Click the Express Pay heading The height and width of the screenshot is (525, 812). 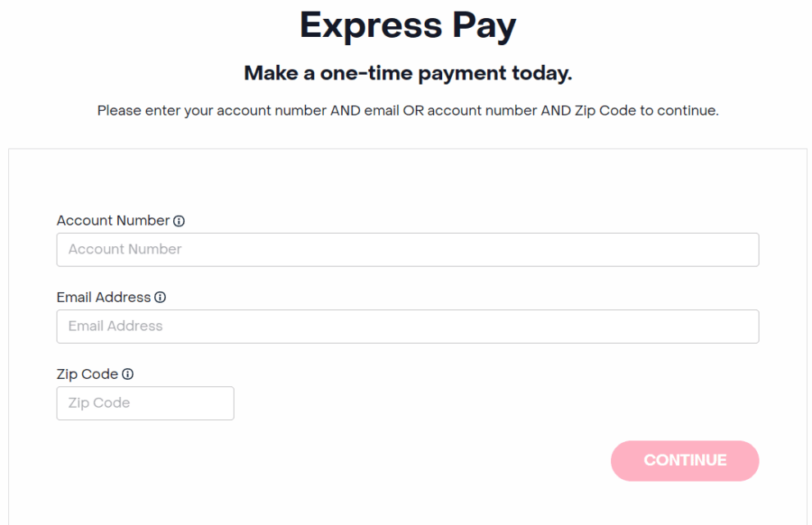(408, 25)
